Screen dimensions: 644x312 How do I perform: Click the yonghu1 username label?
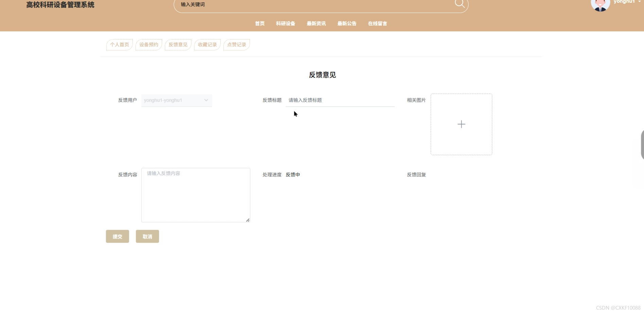pyautogui.click(x=624, y=2)
